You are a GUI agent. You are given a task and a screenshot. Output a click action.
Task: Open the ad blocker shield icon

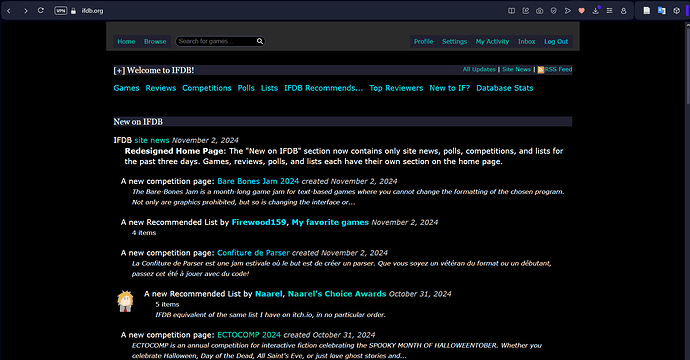[554, 11]
